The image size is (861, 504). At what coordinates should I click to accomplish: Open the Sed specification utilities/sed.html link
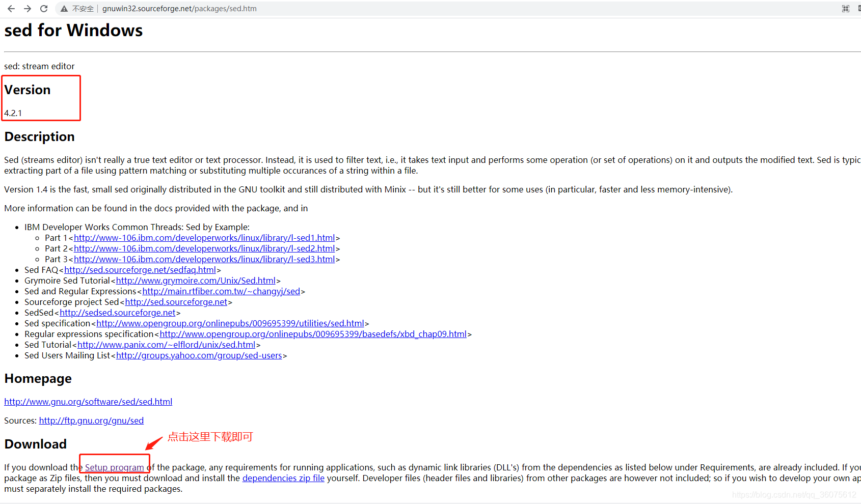[x=230, y=323]
